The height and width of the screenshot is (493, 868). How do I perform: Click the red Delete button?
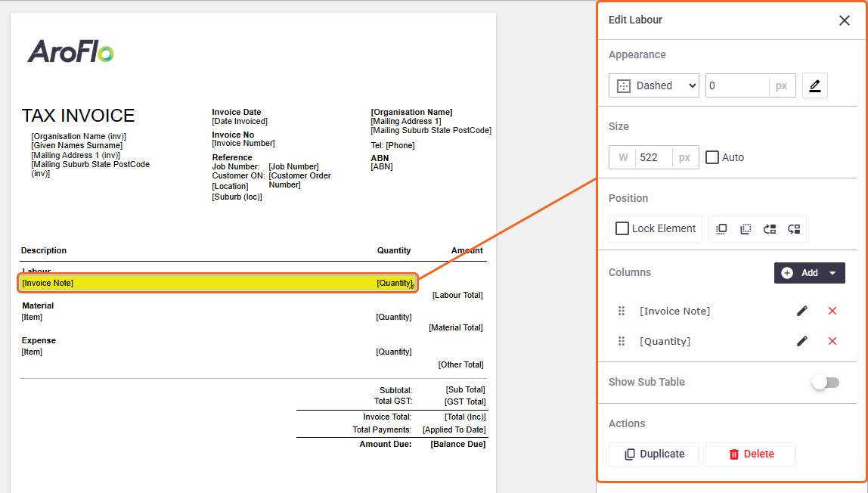pos(751,454)
